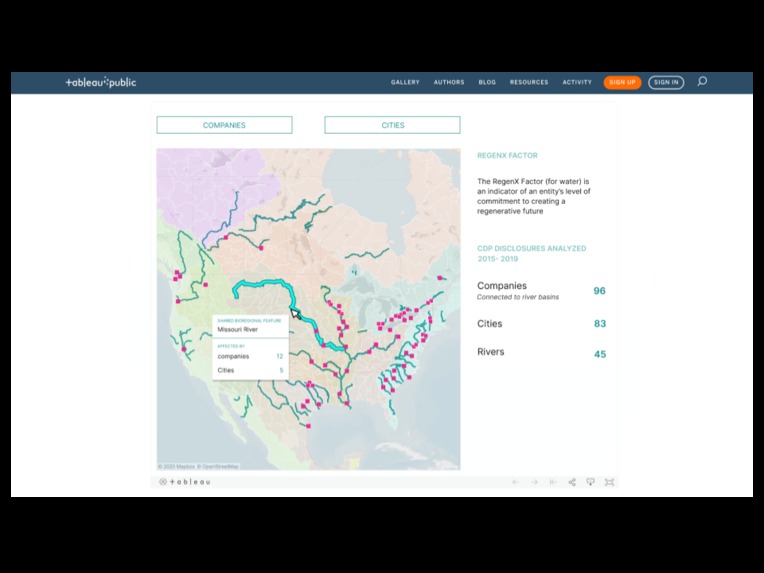Click the RegenX Factor description paragraph
The height and width of the screenshot is (573, 764).
click(534, 196)
